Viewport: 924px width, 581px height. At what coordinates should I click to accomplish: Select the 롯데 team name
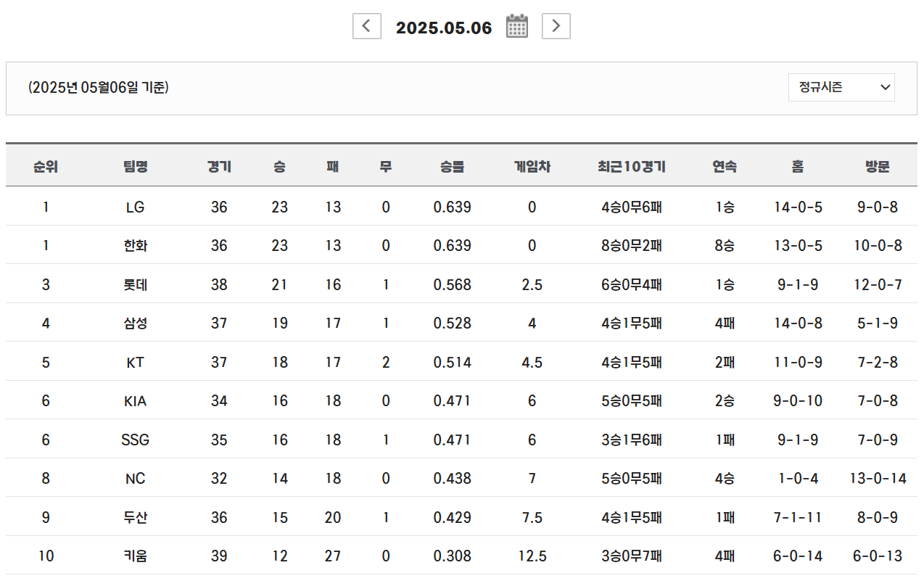click(x=136, y=285)
